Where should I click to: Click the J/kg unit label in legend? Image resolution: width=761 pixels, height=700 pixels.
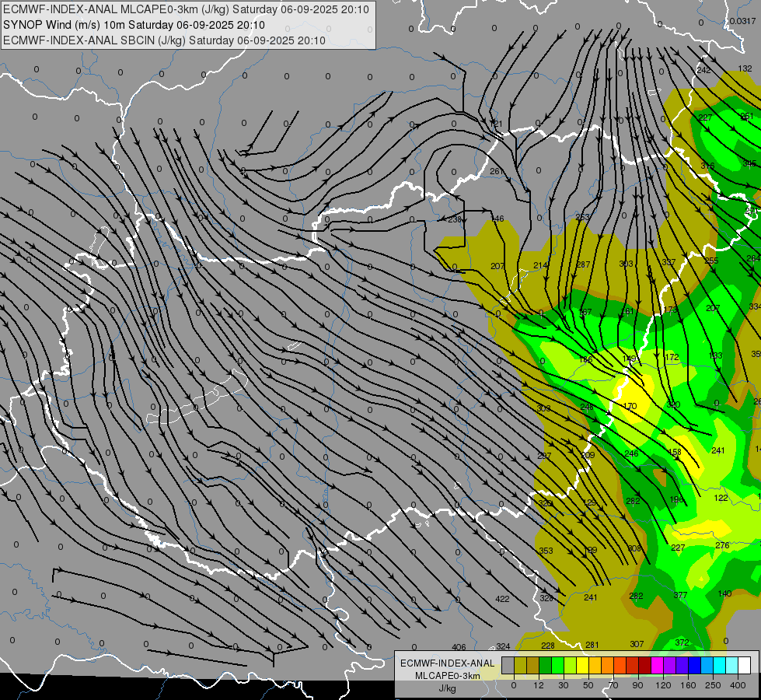click(x=447, y=688)
